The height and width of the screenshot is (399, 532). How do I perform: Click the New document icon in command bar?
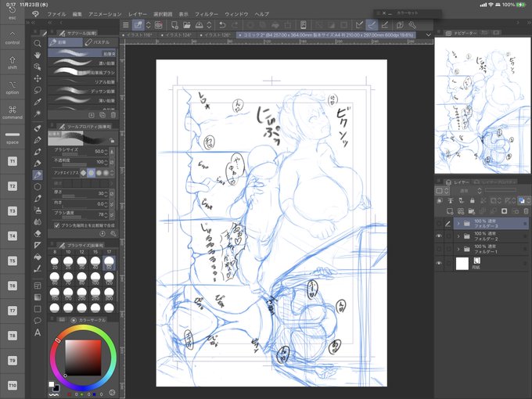tap(174, 25)
